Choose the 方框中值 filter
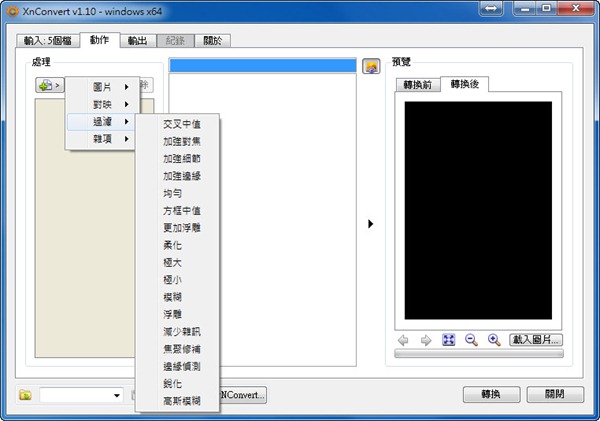The width and height of the screenshot is (600, 421). [x=182, y=210]
